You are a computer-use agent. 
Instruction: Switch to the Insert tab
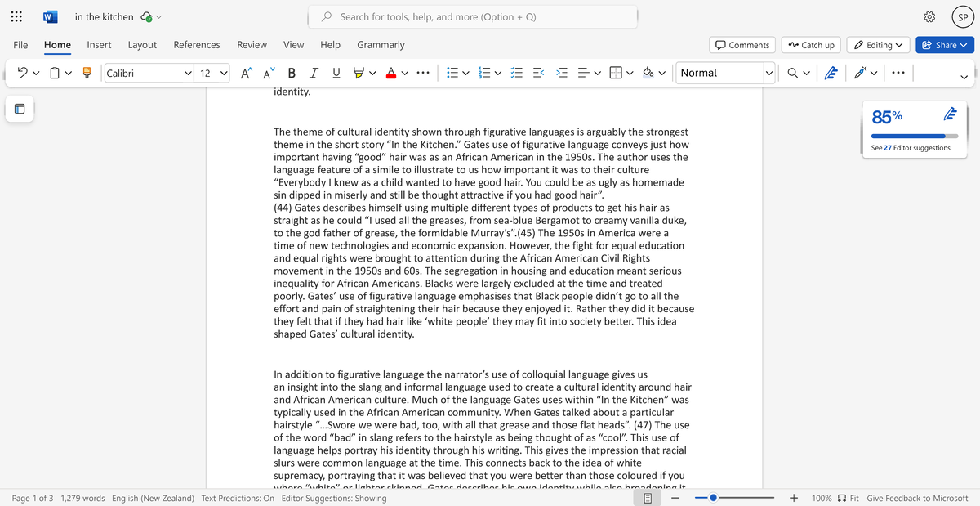pos(100,45)
